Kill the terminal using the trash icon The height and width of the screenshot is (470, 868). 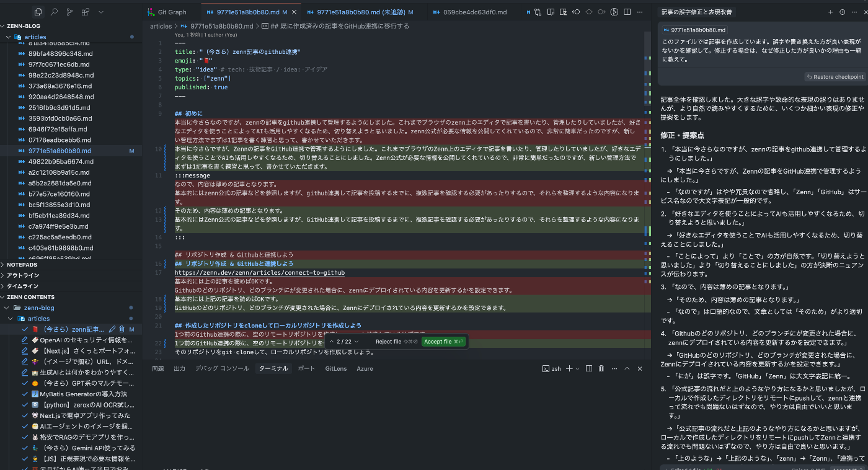(601, 369)
